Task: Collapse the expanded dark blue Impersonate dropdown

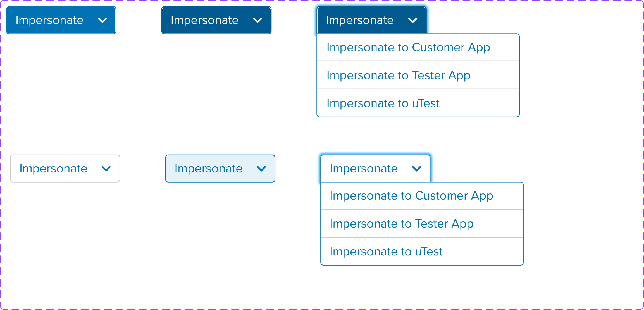Action: (x=371, y=20)
